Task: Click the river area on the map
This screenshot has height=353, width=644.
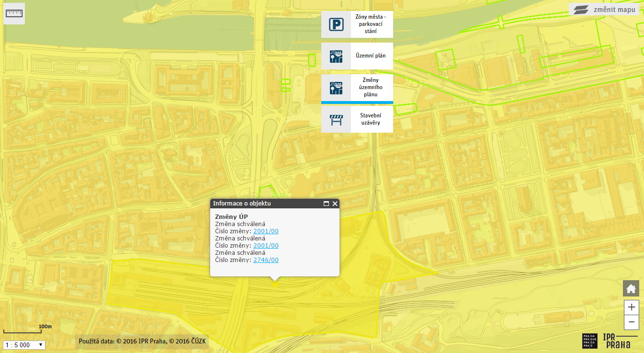Action: point(144,24)
